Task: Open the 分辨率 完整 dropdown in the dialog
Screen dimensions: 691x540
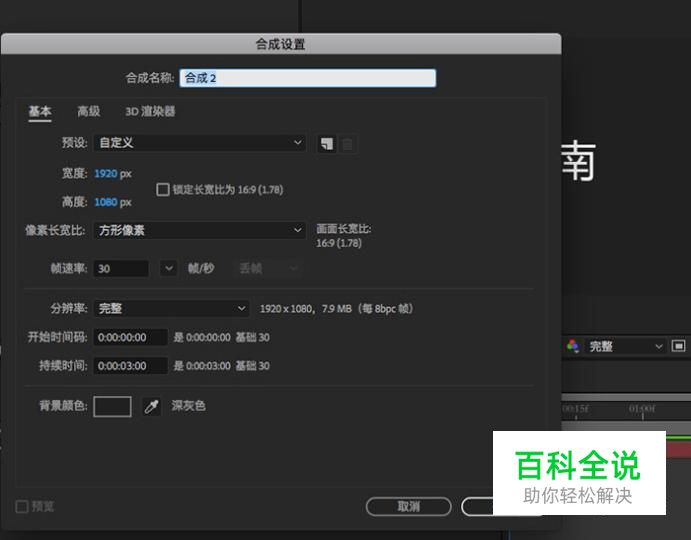Action: 171,308
